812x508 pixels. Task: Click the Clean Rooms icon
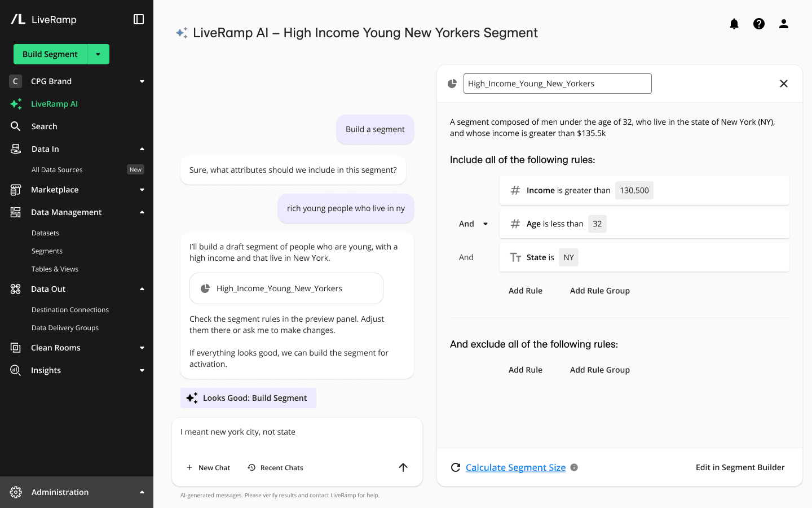tap(16, 348)
